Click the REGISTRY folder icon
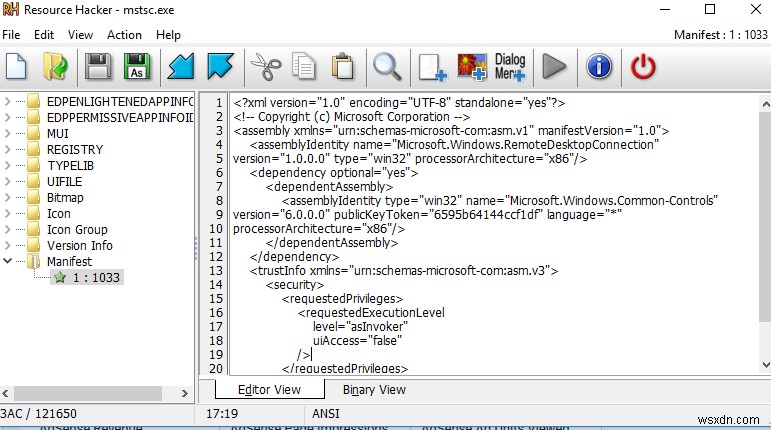The width and height of the screenshot is (771, 430). click(x=33, y=149)
